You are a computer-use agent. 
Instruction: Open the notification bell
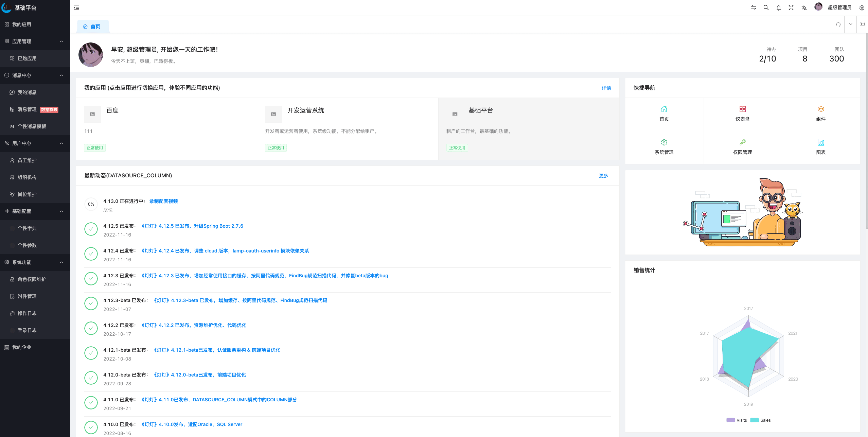[778, 8]
